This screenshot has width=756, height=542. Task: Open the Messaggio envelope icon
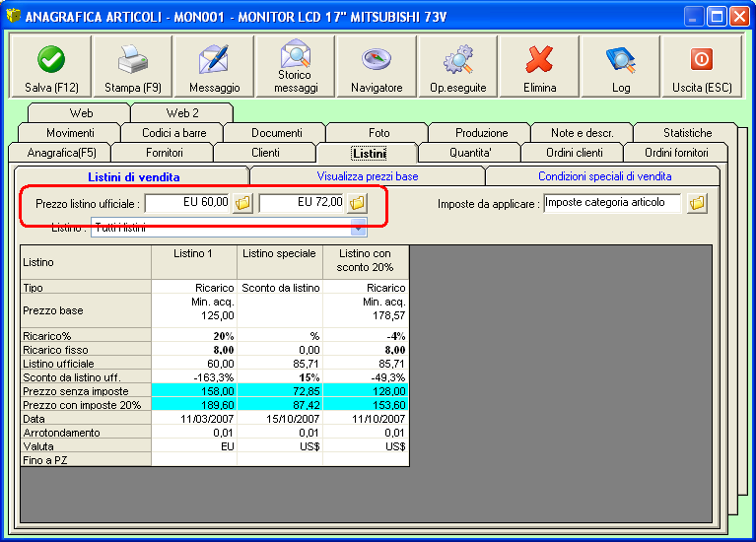[214, 59]
